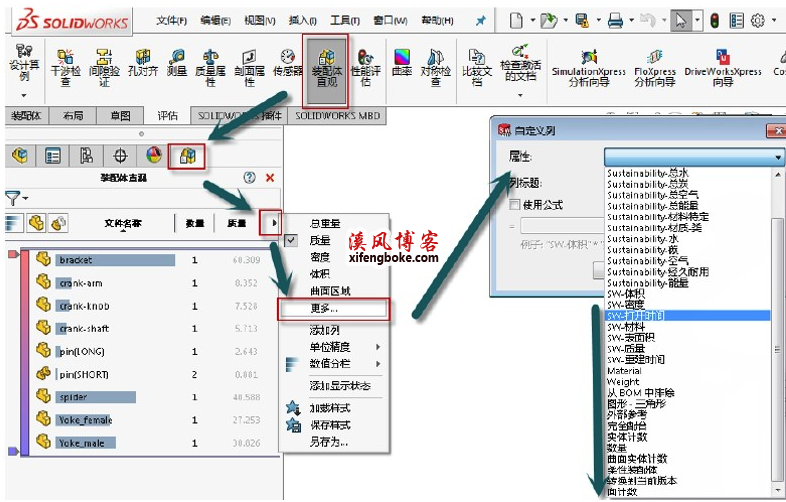The width and height of the screenshot is (786, 502).
Task: Open the 设计算例 (Design Study) tool
Action: (x=24, y=64)
